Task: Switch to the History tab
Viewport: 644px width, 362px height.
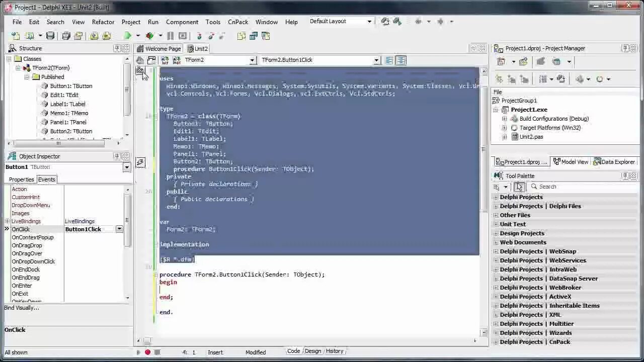Action: [335, 351]
